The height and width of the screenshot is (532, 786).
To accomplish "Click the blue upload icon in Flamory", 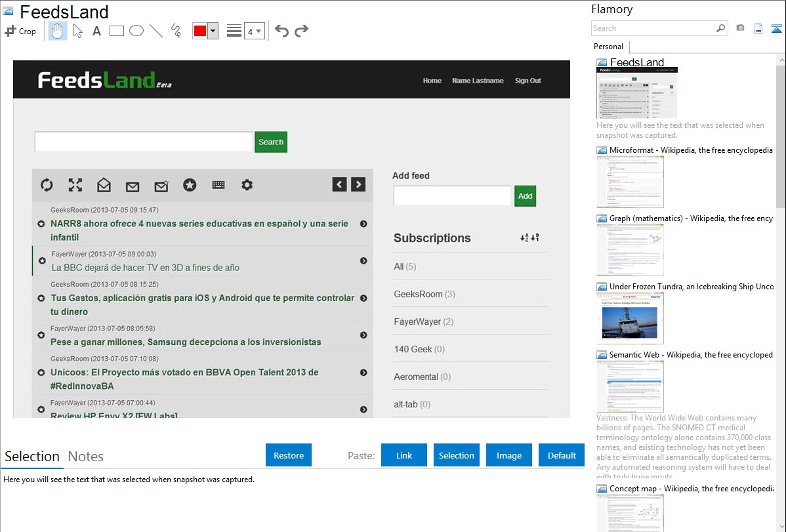I will [776, 28].
